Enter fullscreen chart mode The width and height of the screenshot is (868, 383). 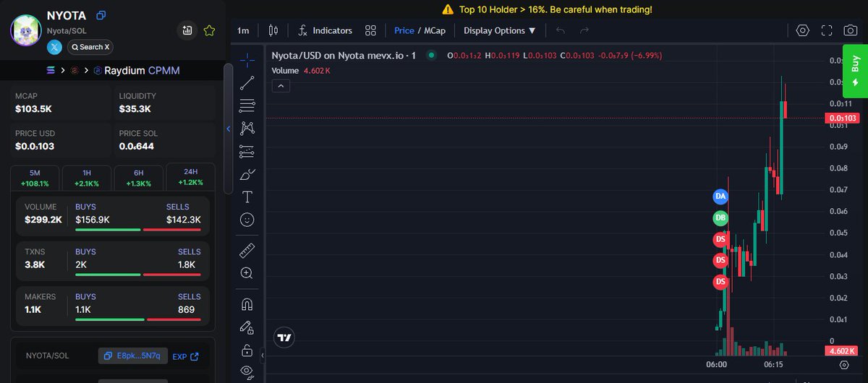(x=827, y=30)
